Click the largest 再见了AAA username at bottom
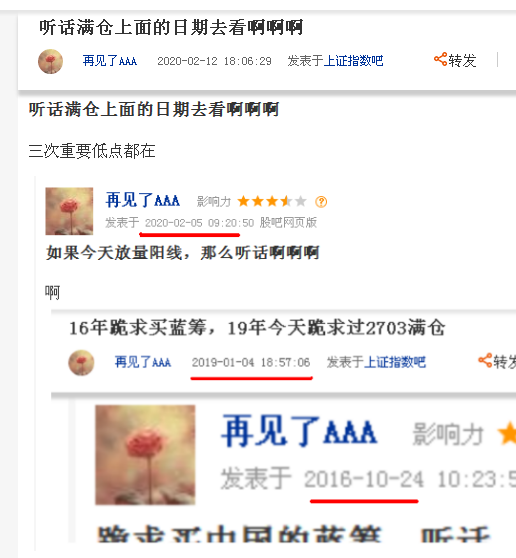516x558 pixels. (299, 432)
